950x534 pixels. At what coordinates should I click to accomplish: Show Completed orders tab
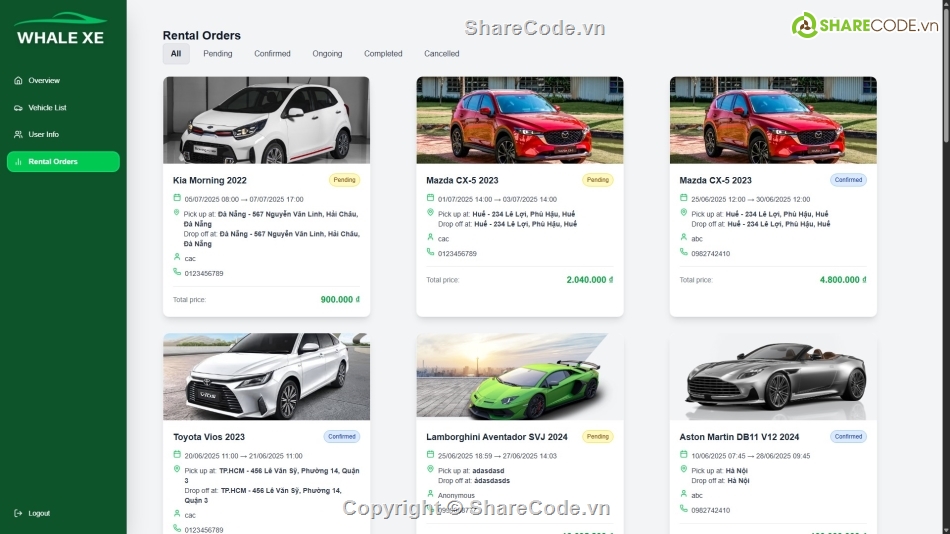pyautogui.click(x=383, y=54)
